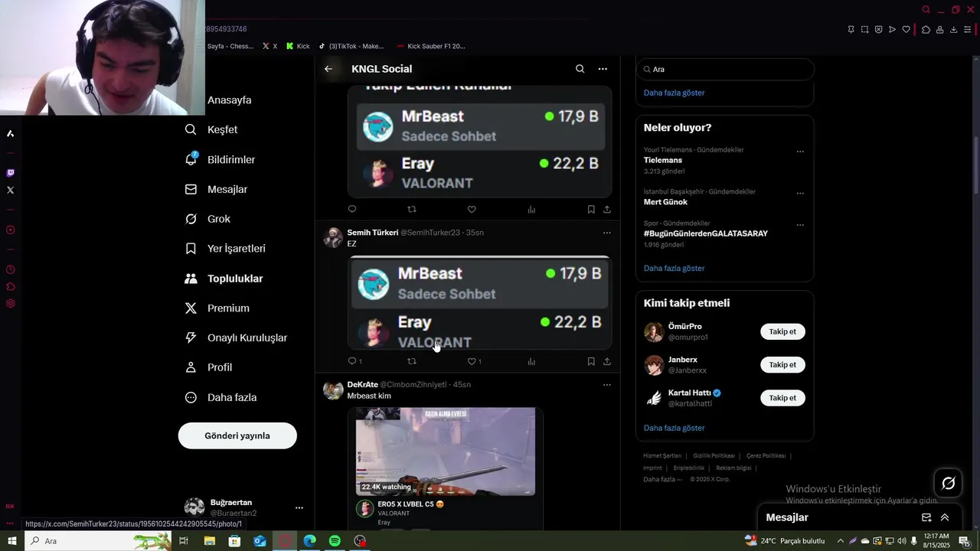Open KNGL Social more options menu

(603, 69)
